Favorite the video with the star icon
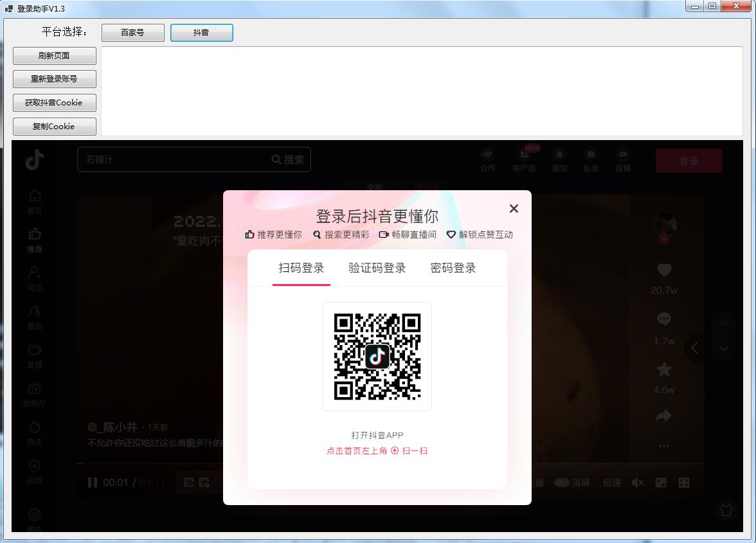 pos(664,369)
